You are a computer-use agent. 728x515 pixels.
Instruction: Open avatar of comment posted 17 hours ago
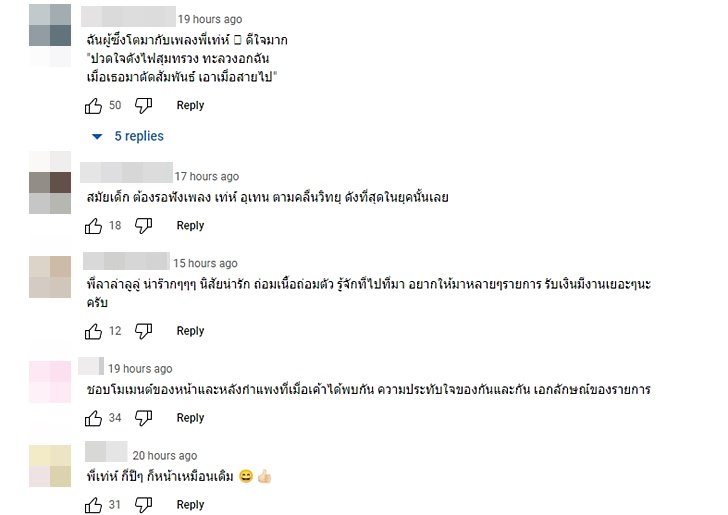[50, 182]
